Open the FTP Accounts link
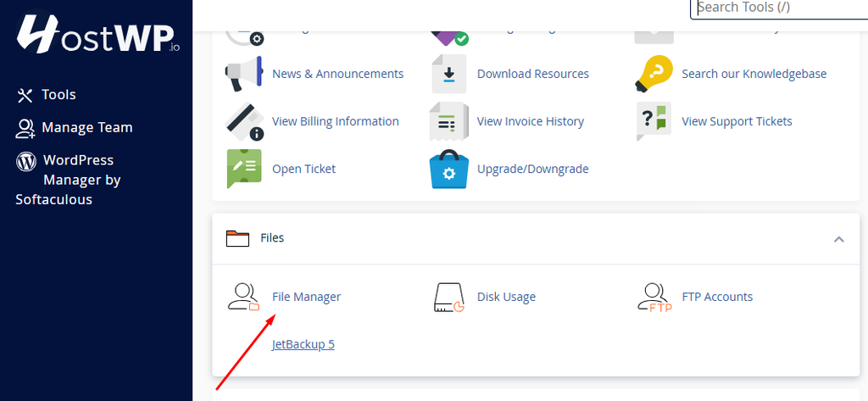Viewport: 868px width, 401px height. [x=717, y=297]
